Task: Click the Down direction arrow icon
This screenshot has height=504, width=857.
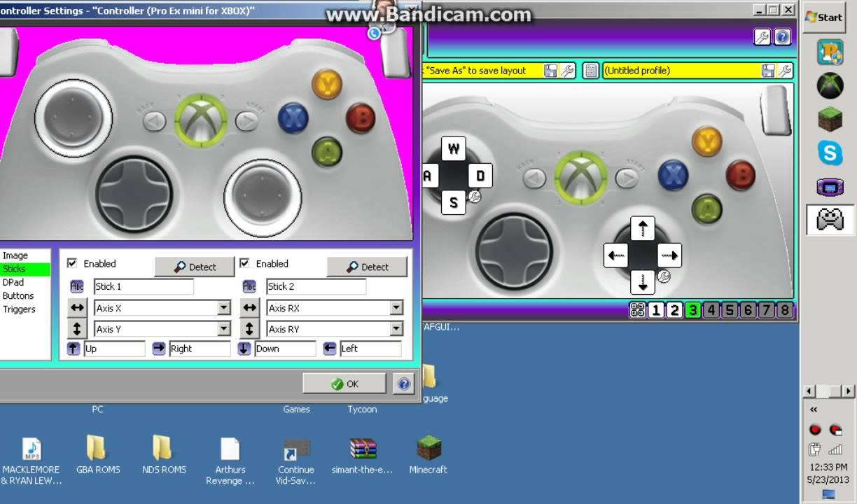Action: [x=244, y=349]
